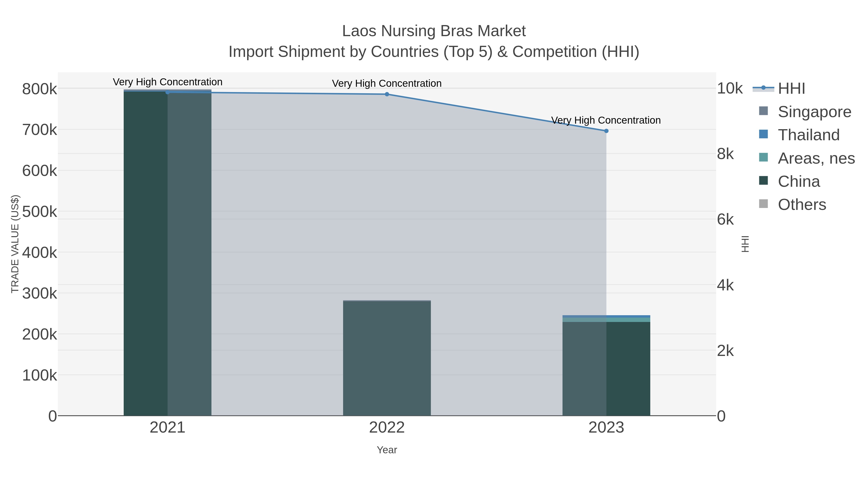
Task: Click the 800k left axis tick
Action: pyautogui.click(x=40, y=89)
